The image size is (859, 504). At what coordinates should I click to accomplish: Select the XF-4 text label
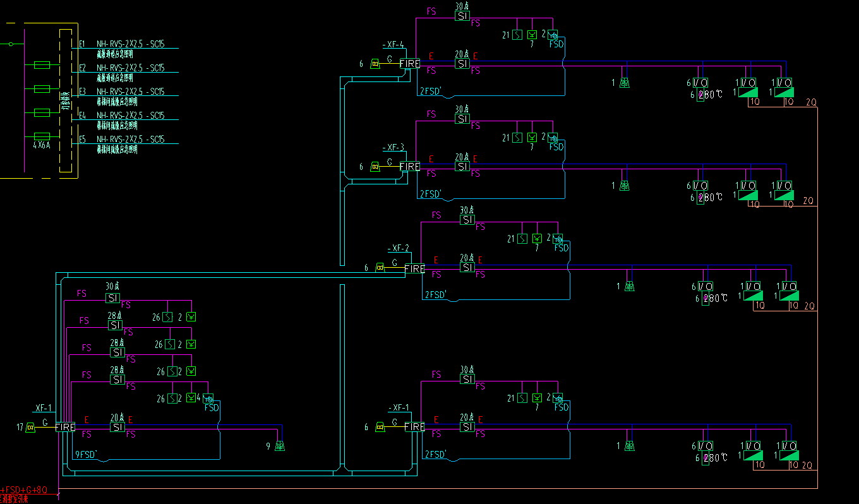click(393, 45)
